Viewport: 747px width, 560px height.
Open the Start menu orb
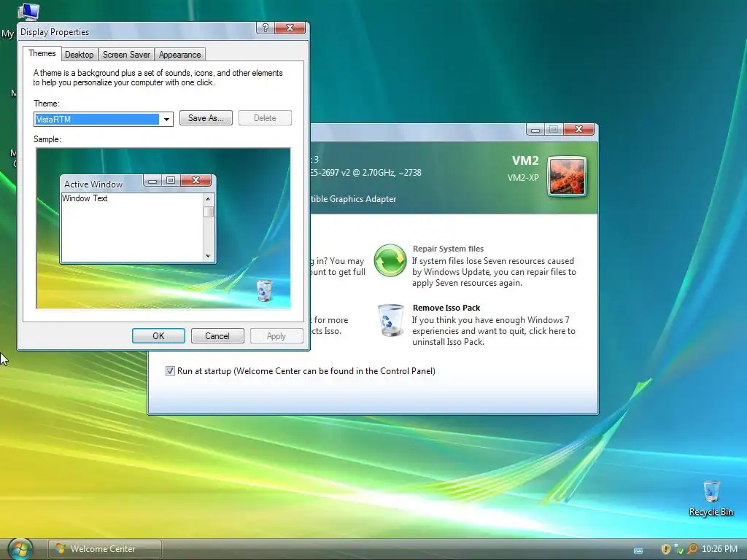pyautogui.click(x=21, y=549)
